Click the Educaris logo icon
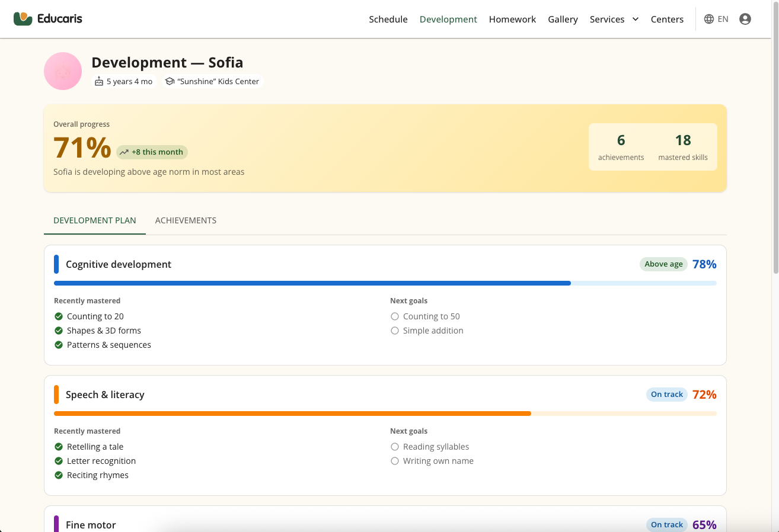This screenshot has height=532, width=779. click(x=23, y=19)
